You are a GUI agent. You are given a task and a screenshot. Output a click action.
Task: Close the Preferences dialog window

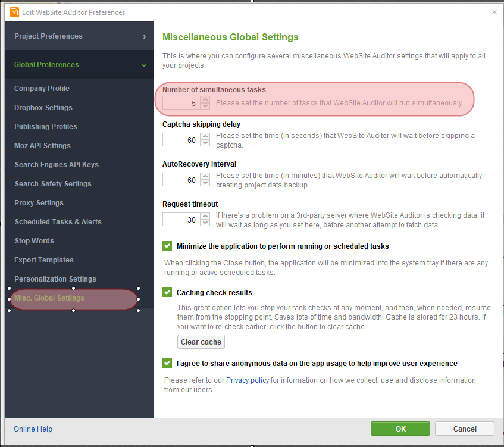(x=494, y=12)
